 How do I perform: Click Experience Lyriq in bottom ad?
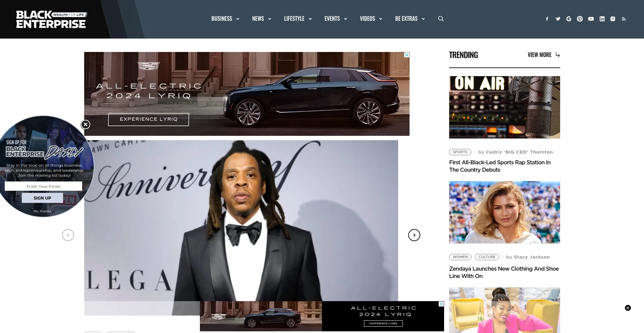383,323
